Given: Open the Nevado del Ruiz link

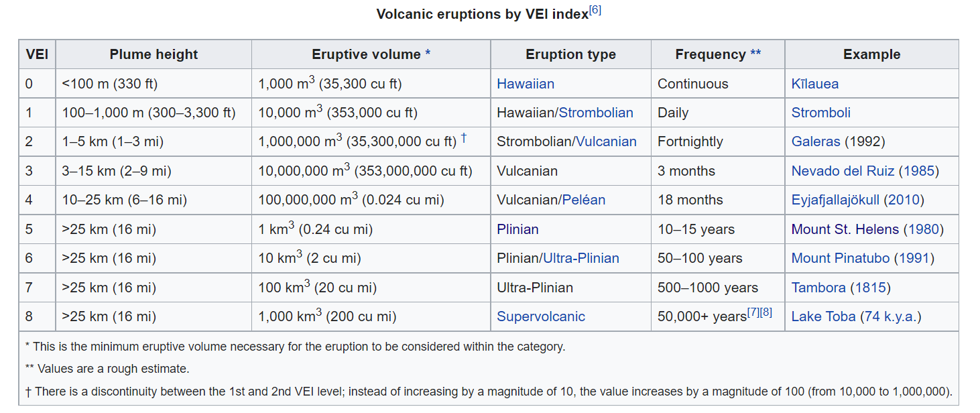Looking at the screenshot, I should tap(843, 171).
